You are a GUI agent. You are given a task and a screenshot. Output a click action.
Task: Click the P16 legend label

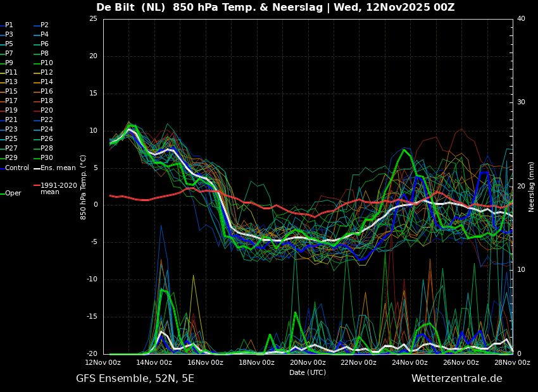point(47,92)
